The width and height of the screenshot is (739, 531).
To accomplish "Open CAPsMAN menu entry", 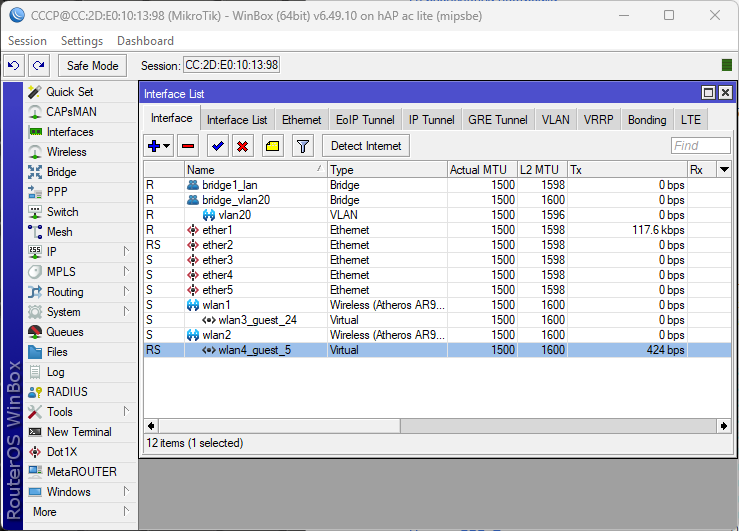I will pos(80,112).
